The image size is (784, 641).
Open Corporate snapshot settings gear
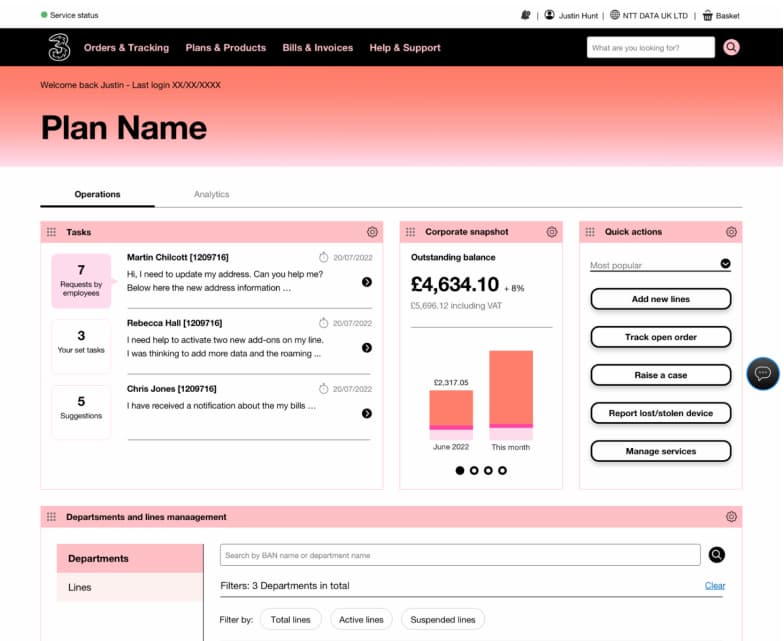click(x=552, y=232)
